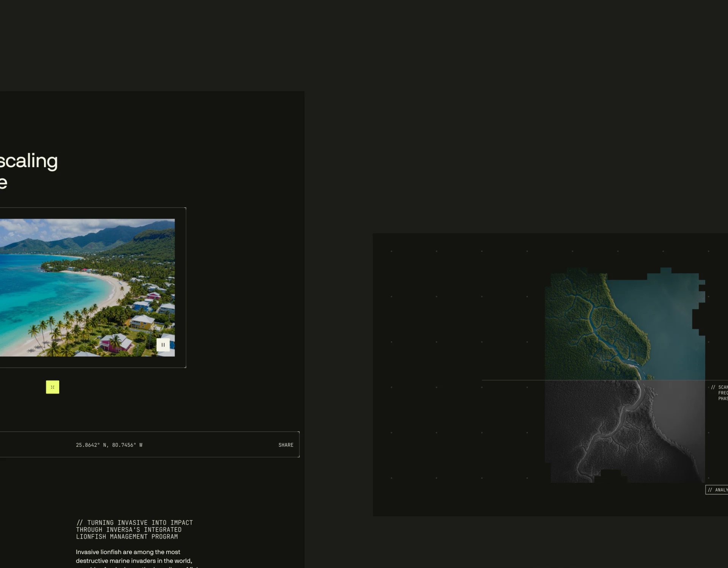Click the grayscale terrain scan image
This screenshot has width=728, height=568.
click(625, 431)
